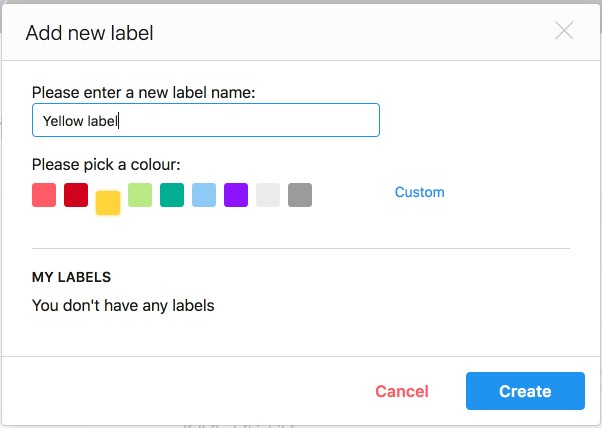
Task: Pick the dark red colour swatch
Action: point(76,195)
